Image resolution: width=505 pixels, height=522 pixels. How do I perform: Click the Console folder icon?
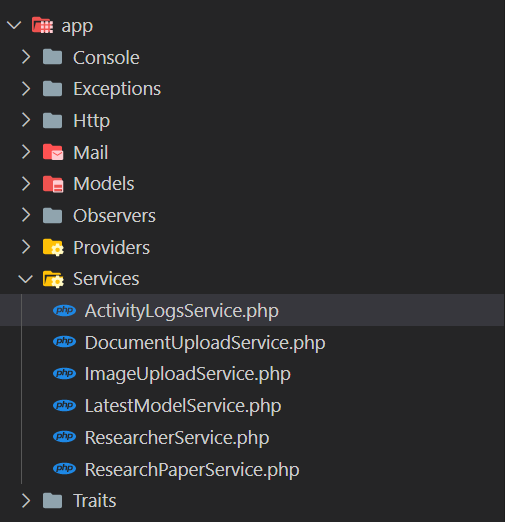[x=52, y=57]
